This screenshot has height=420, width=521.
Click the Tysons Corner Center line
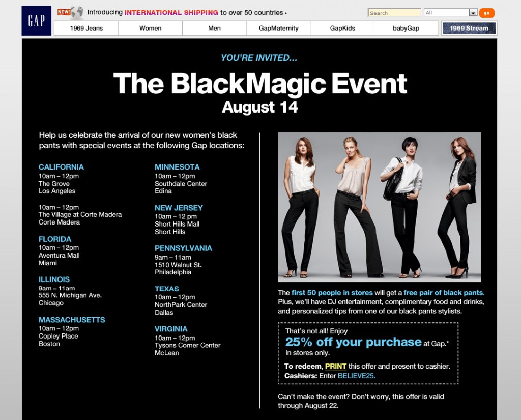tap(187, 345)
